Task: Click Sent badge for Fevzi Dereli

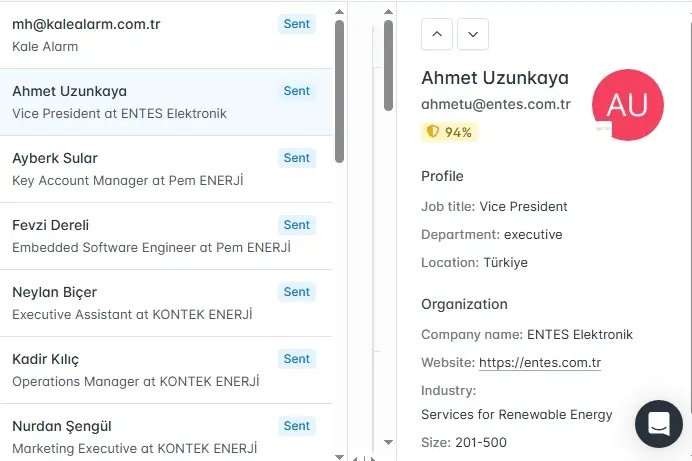Action: click(297, 225)
